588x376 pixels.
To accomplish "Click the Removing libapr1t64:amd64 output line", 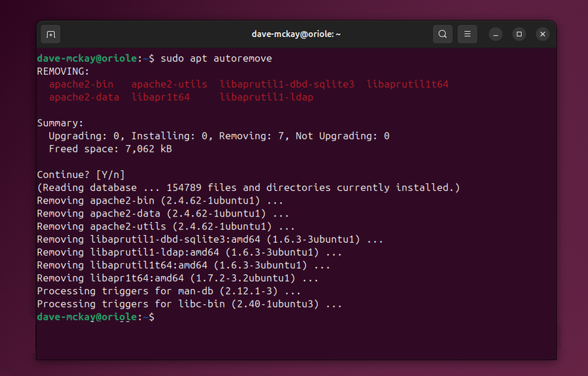I will pyautogui.click(x=165, y=278).
